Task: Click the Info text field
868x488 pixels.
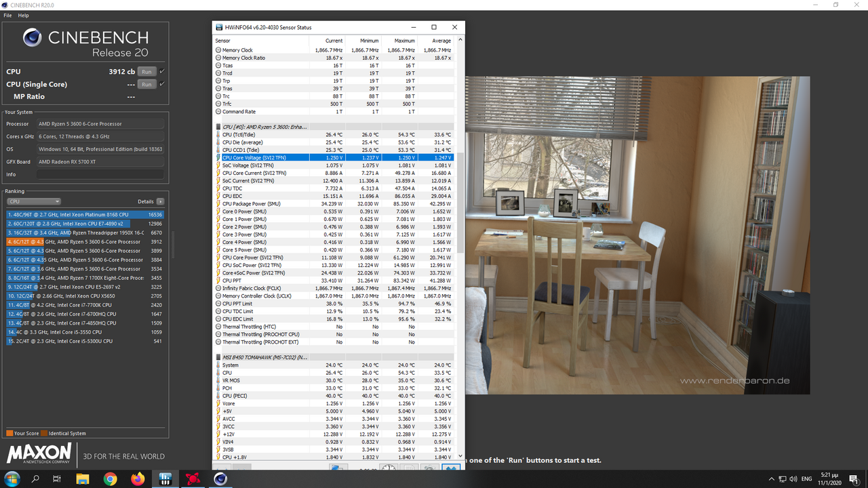Action: pos(100,174)
